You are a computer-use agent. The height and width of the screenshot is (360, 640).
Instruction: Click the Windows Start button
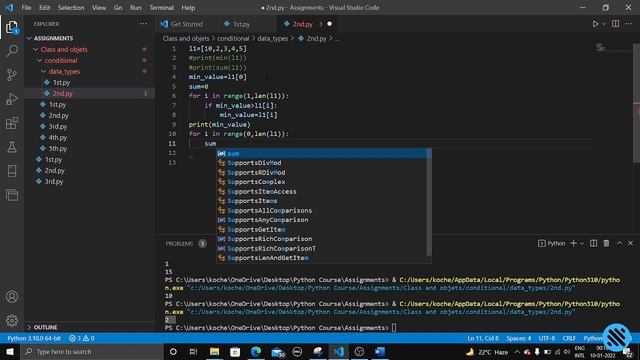(10, 351)
